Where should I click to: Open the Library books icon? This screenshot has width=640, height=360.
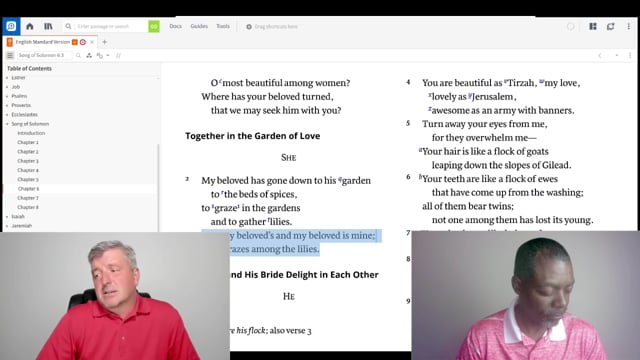[x=48, y=26]
